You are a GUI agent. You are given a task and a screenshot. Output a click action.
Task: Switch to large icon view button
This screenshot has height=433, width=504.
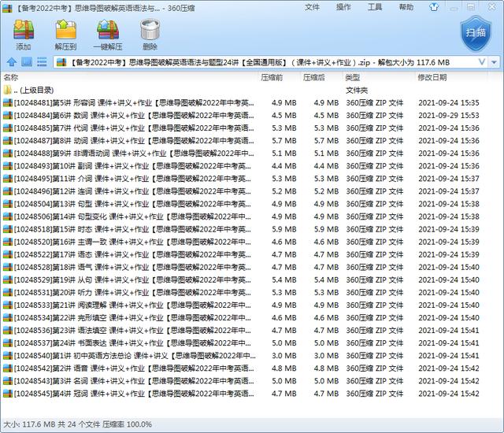tap(27, 61)
